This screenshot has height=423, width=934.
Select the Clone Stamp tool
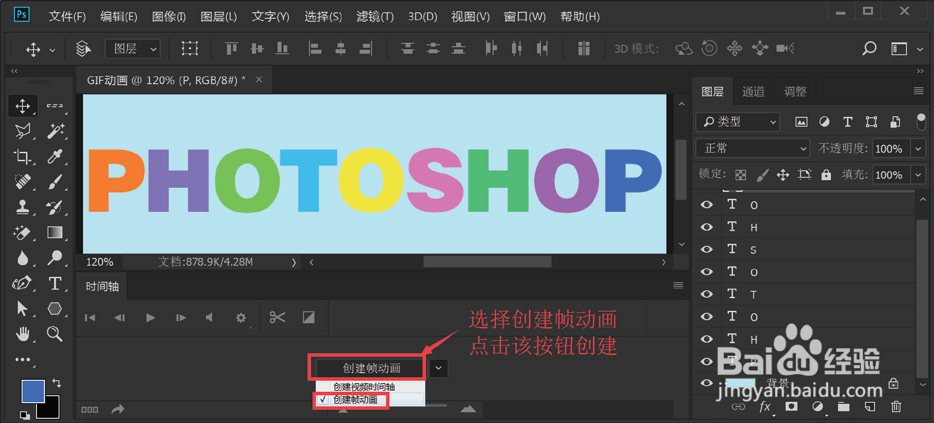(x=23, y=207)
